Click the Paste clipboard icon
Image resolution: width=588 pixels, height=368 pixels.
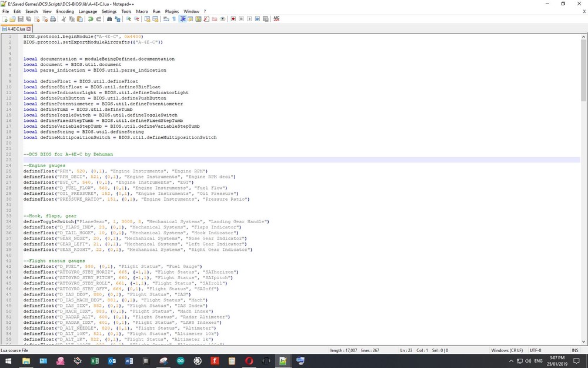tap(80, 19)
